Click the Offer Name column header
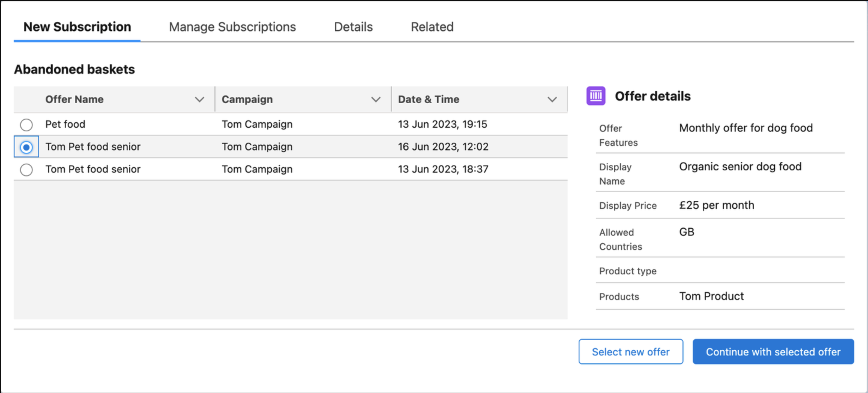 point(74,99)
